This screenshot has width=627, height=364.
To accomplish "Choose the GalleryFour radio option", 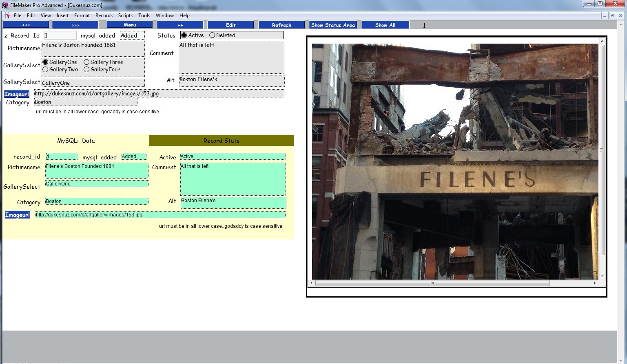I will [x=86, y=70].
